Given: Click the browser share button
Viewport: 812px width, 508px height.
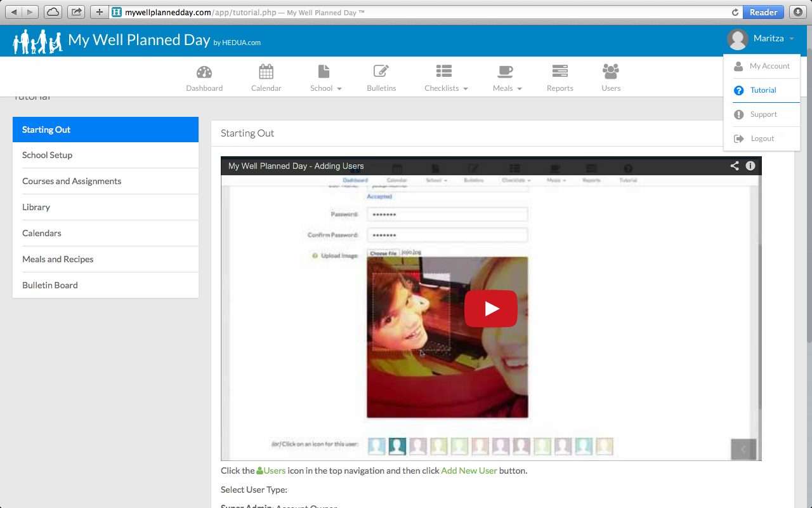Looking at the screenshot, I should click(76, 12).
